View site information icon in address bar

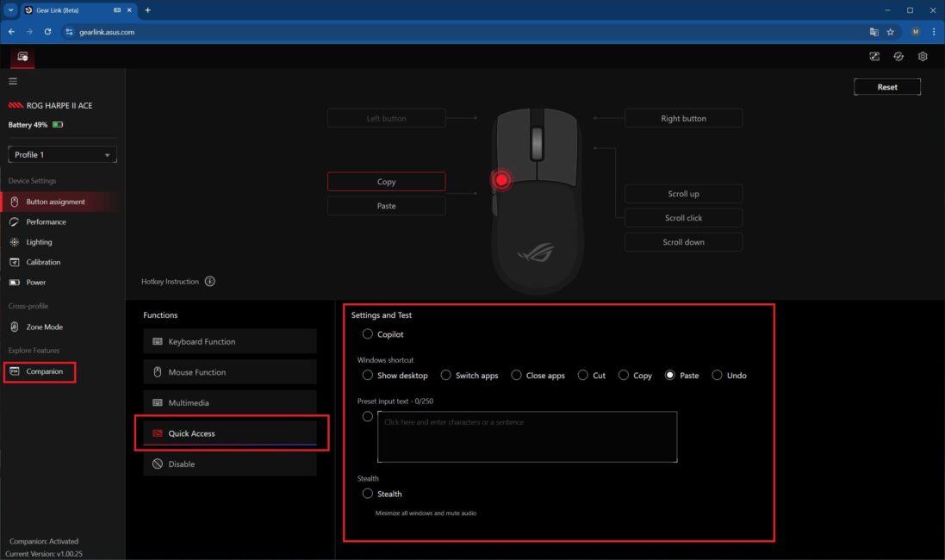[x=69, y=32]
